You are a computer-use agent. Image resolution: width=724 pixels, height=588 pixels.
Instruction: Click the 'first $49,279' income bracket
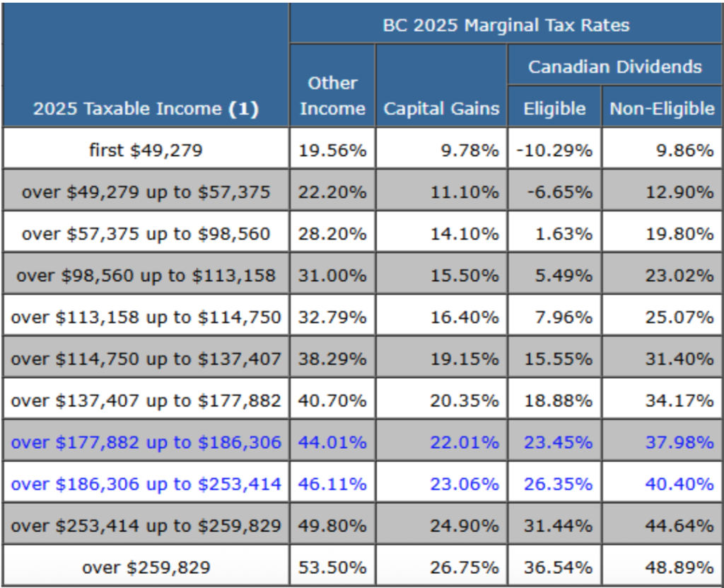pyautogui.click(x=146, y=150)
